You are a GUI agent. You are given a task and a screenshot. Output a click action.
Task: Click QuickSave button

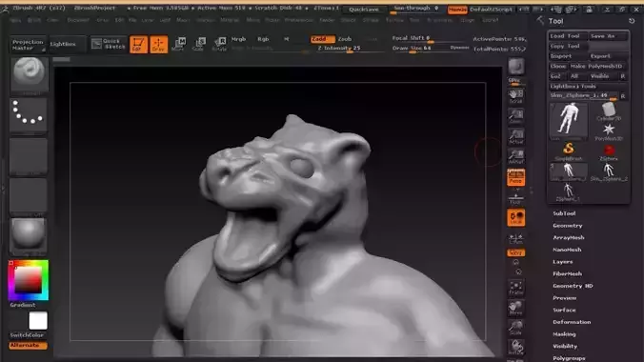(364, 10)
